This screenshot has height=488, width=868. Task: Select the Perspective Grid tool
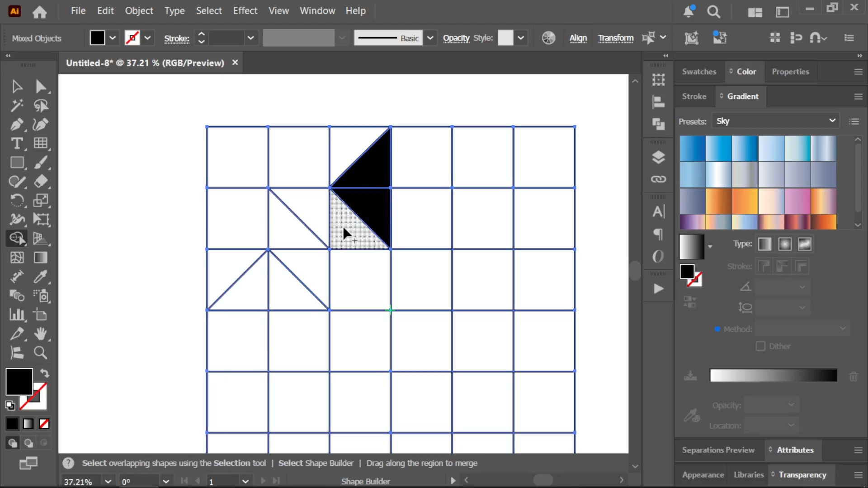pyautogui.click(x=41, y=239)
